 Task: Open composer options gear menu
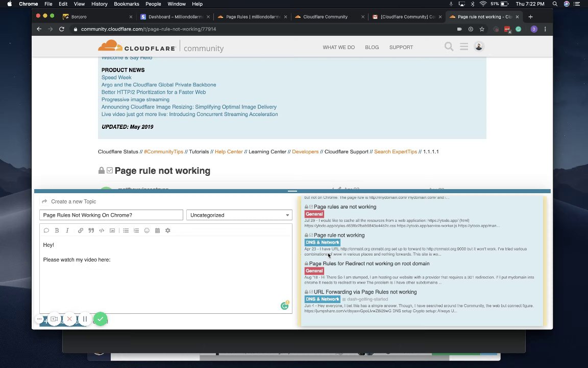click(168, 231)
